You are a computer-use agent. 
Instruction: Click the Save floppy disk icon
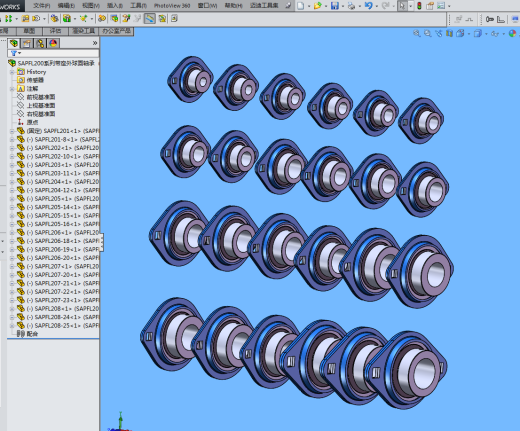click(335, 6)
